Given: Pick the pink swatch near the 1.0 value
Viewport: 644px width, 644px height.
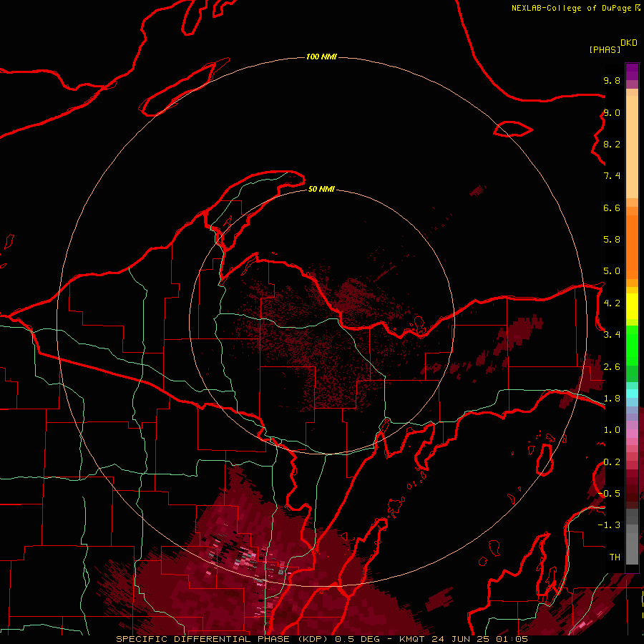Looking at the screenshot, I should (x=632, y=434).
